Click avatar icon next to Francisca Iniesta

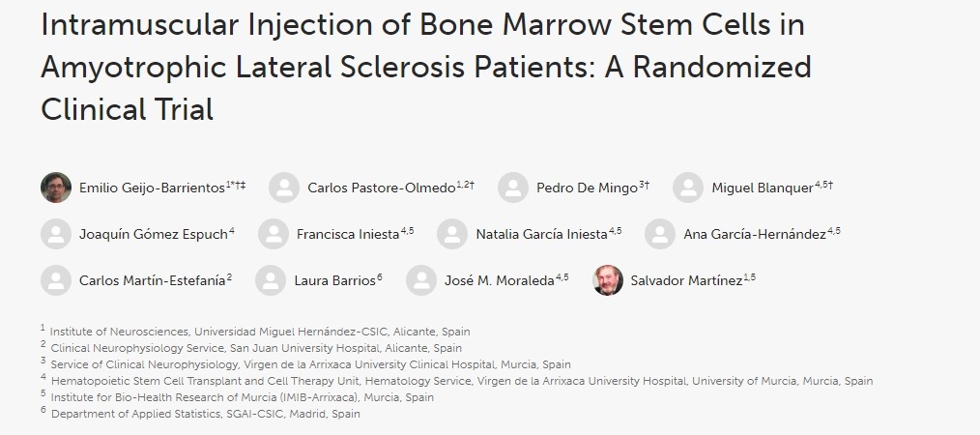click(x=274, y=234)
